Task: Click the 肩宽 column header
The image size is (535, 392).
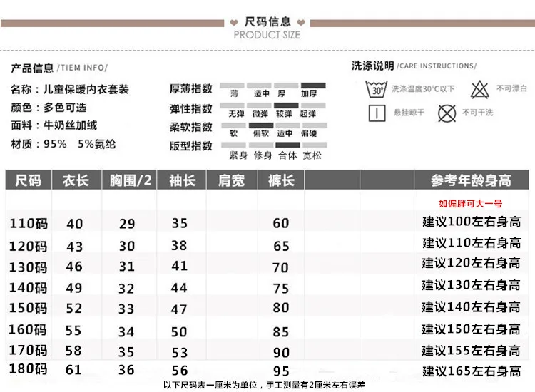Action: click(232, 180)
